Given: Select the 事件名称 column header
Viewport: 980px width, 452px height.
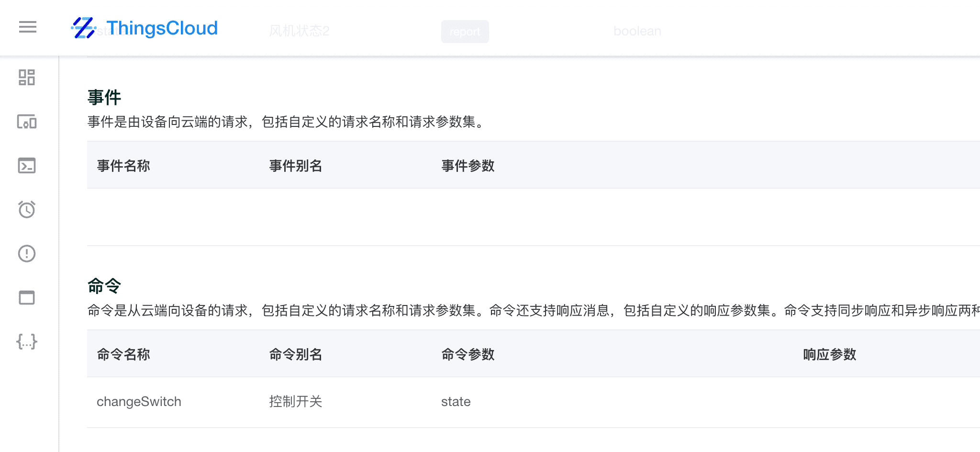Looking at the screenshot, I should (x=123, y=166).
